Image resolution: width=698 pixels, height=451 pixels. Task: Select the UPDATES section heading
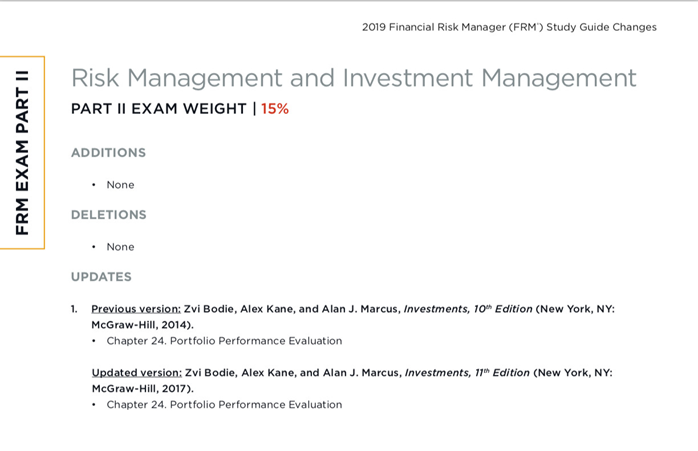pos(101,277)
